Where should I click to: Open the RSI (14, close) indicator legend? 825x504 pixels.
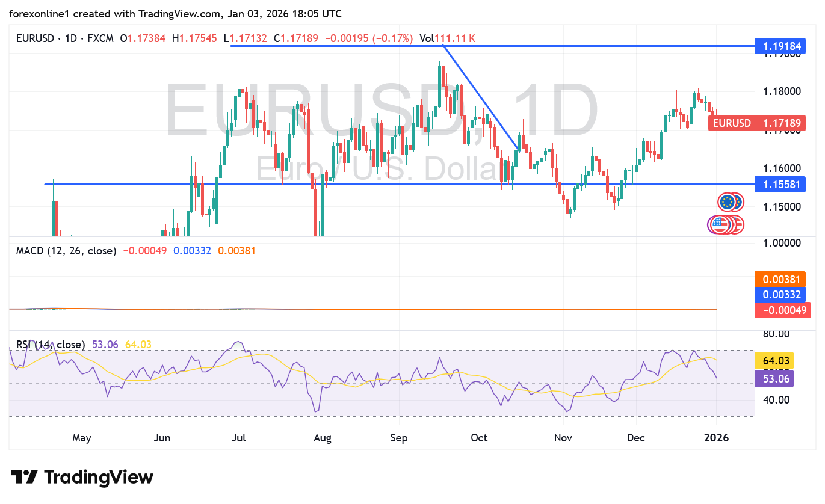tap(51, 345)
